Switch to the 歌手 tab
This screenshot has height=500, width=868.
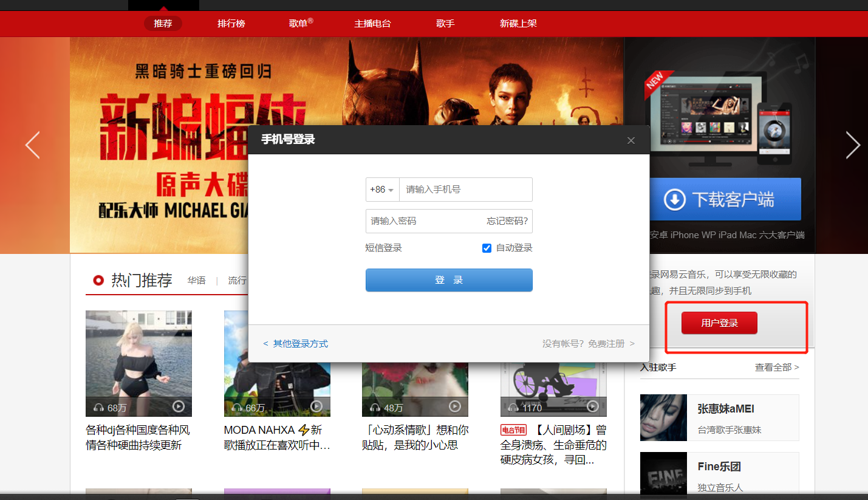click(x=445, y=24)
